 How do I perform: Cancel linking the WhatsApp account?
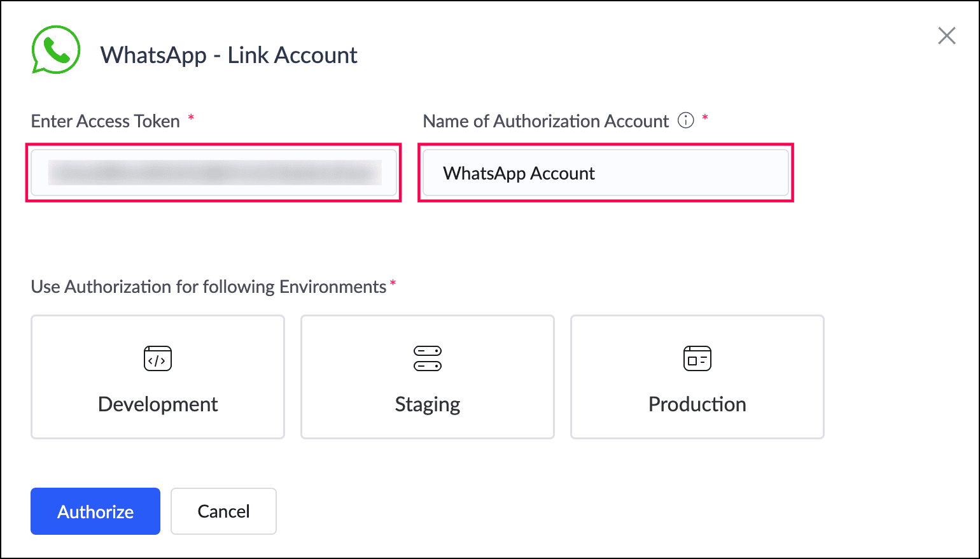(223, 511)
